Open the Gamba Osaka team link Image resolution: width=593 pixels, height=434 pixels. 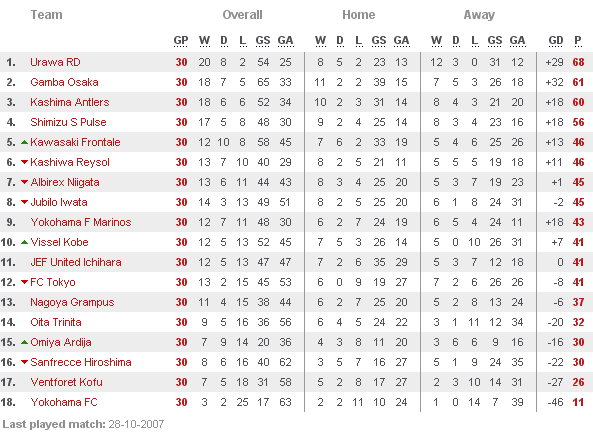click(x=64, y=82)
